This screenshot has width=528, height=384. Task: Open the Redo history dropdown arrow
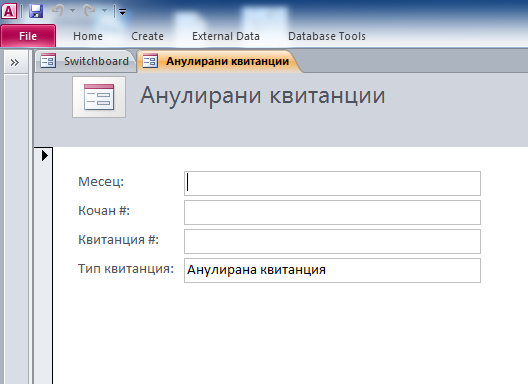click(x=105, y=11)
